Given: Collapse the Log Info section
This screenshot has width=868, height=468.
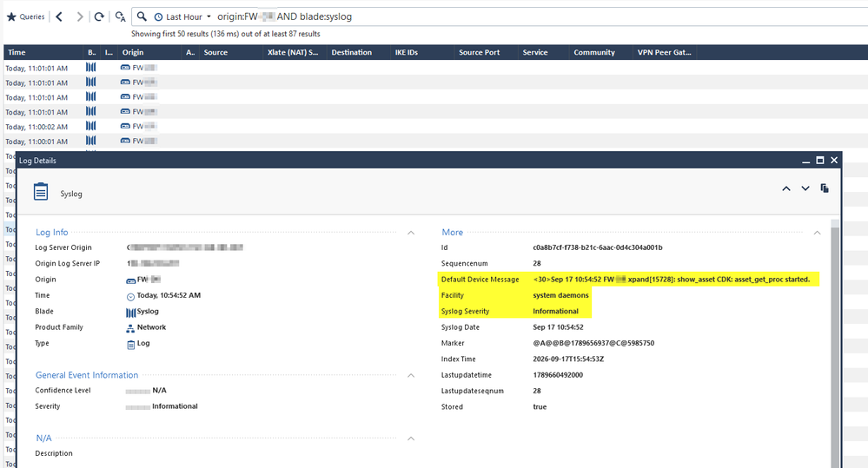Looking at the screenshot, I should (411, 233).
